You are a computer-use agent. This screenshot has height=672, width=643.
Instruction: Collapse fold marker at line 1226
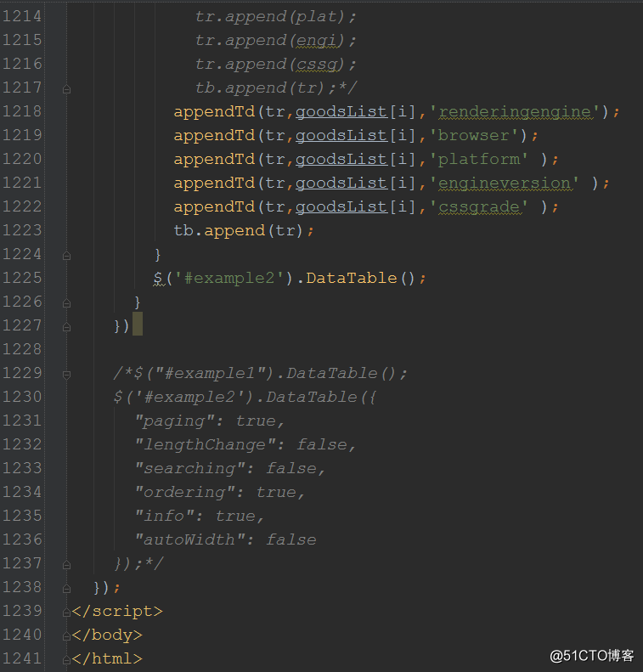[x=66, y=303]
